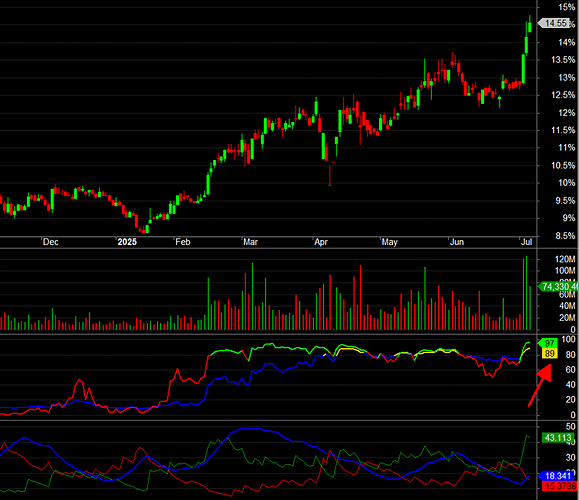Click the Jul label on time axis

526,242
